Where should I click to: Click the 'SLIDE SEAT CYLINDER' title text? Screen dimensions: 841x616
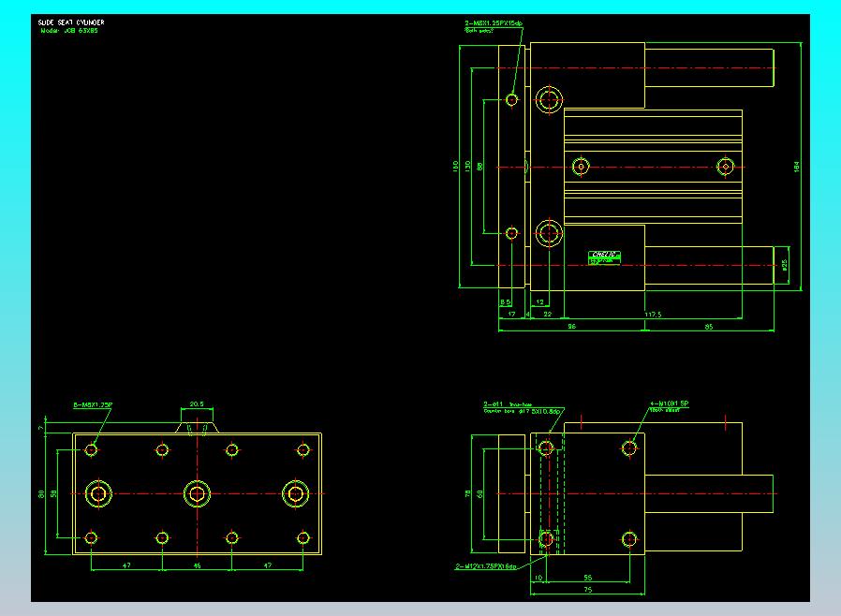pos(71,22)
